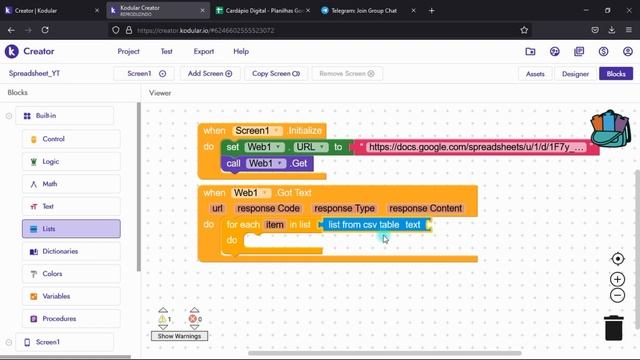
Task: Open the Procedures blocks category
Action: click(71, 319)
